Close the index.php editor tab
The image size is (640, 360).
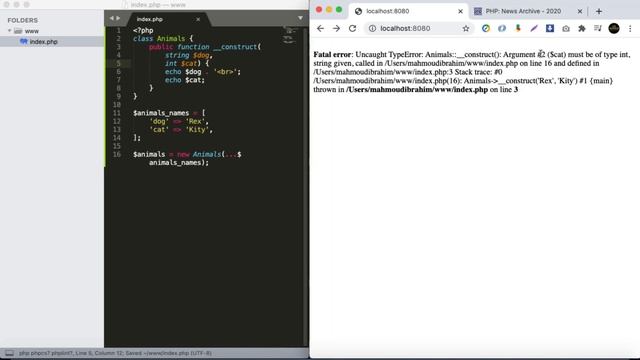(x=198, y=19)
